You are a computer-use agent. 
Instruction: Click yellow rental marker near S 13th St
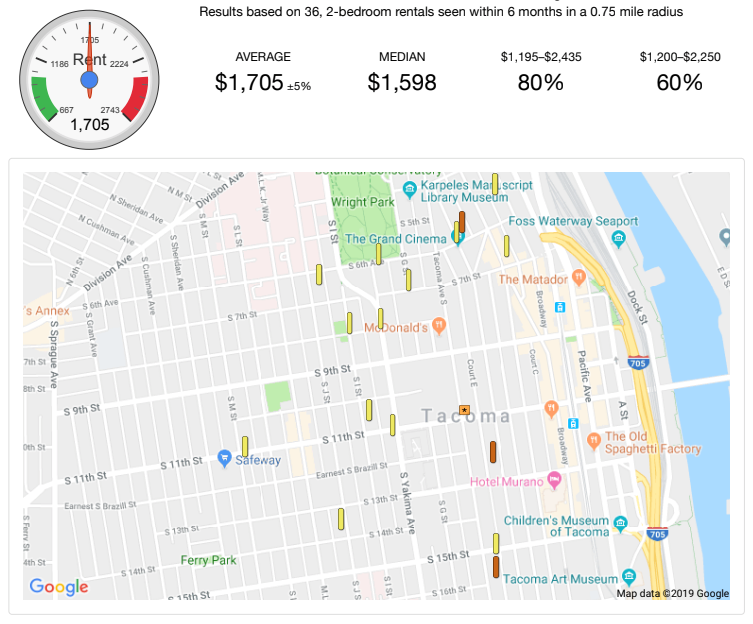click(x=341, y=519)
